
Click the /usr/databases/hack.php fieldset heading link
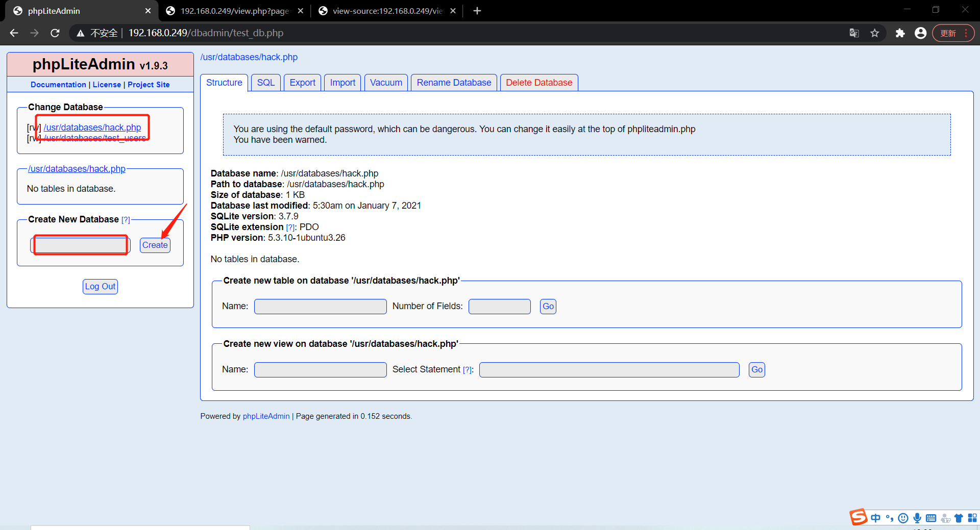tap(77, 169)
